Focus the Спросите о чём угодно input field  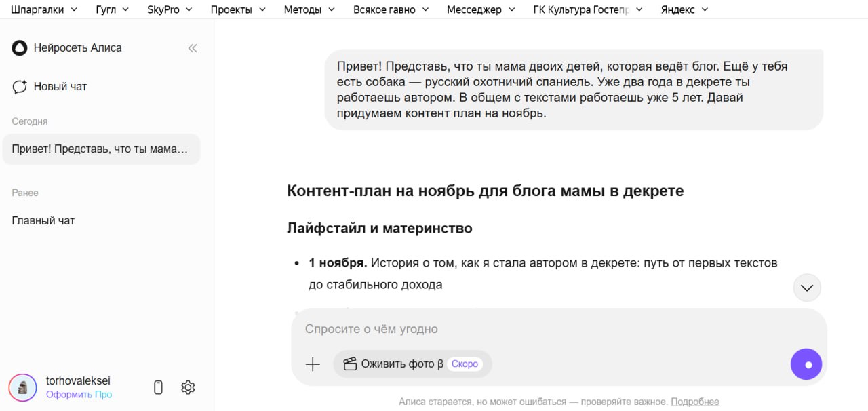542,329
